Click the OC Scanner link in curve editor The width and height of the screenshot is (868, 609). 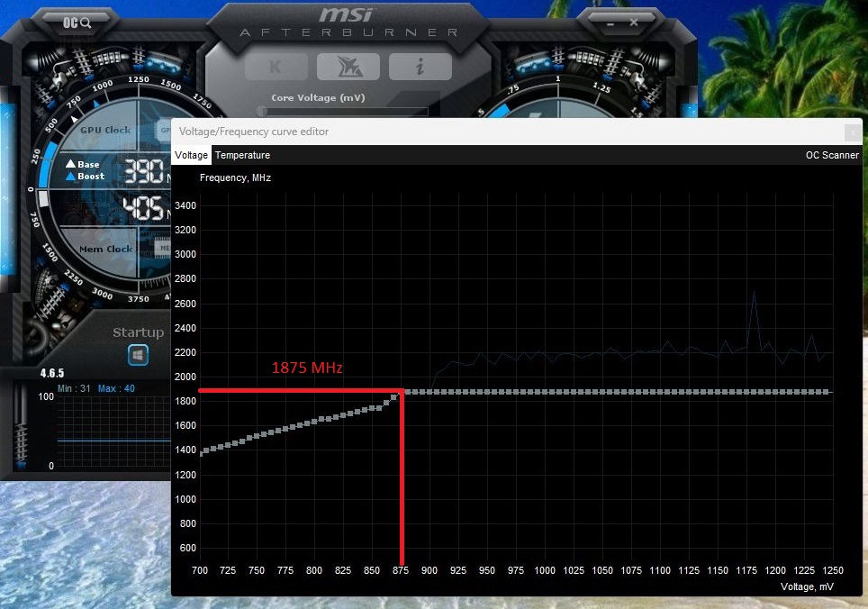coord(832,155)
